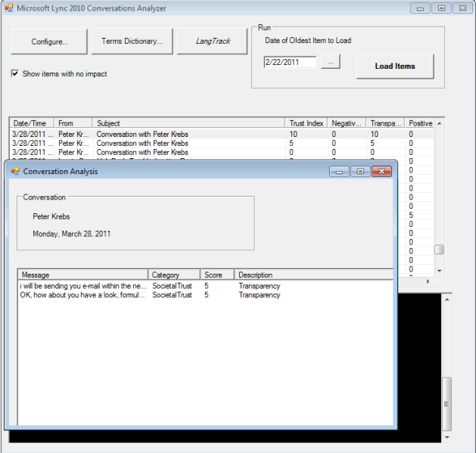The width and height of the screenshot is (476, 453).
Task: Sort by the From column header
Action: click(73, 123)
